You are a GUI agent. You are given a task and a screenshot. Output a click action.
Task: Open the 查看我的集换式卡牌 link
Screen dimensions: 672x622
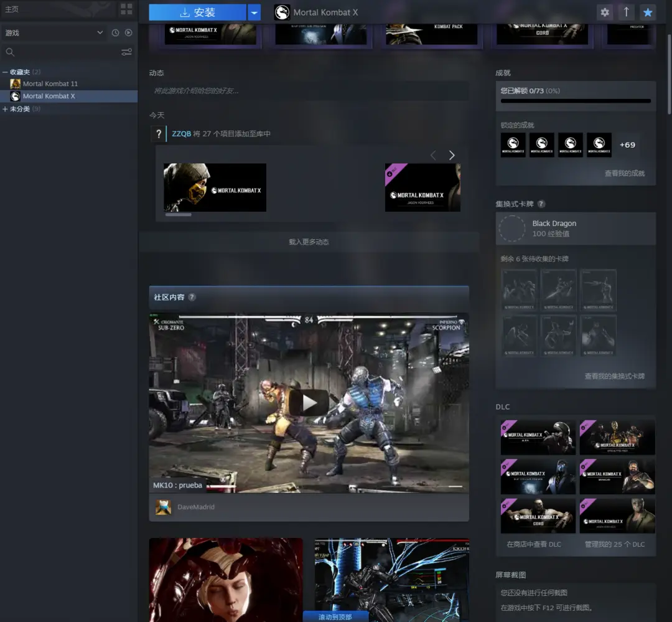(615, 376)
